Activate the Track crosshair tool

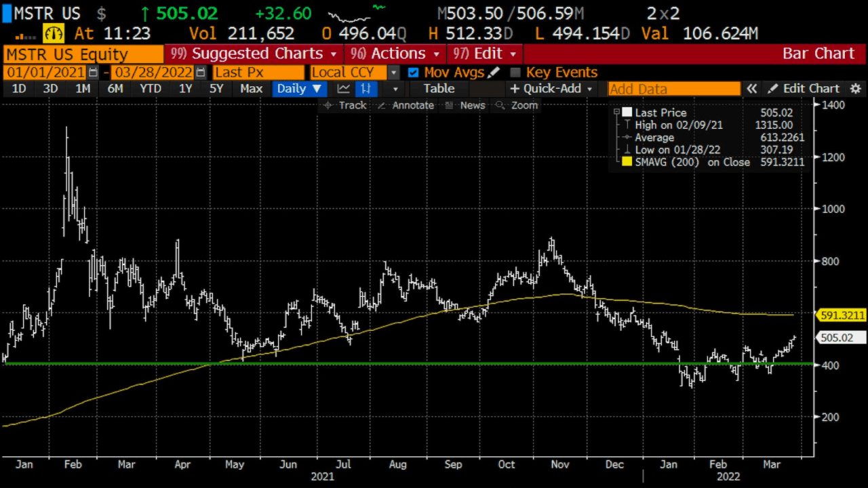click(x=344, y=105)
